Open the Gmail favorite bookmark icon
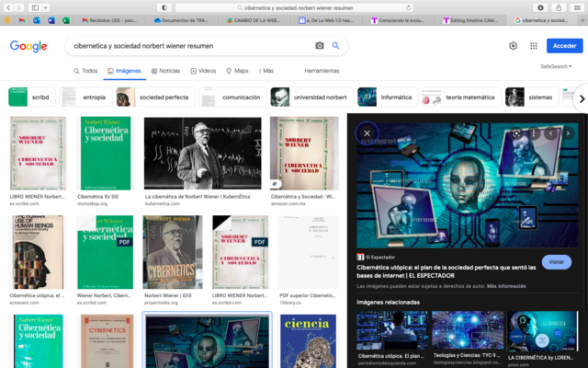This screenshot has width=588, height=368. coord(22,20)
